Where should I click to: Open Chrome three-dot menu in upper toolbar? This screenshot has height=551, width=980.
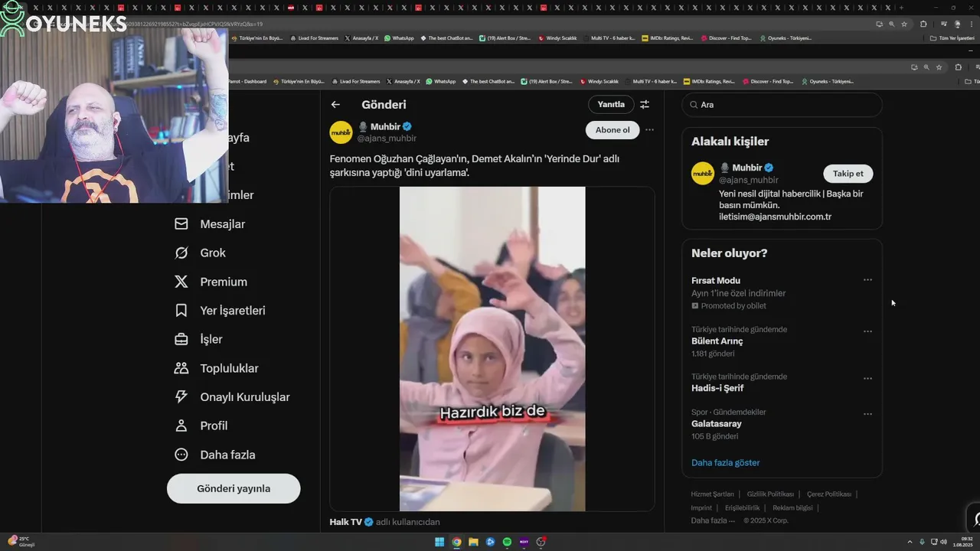971,24
